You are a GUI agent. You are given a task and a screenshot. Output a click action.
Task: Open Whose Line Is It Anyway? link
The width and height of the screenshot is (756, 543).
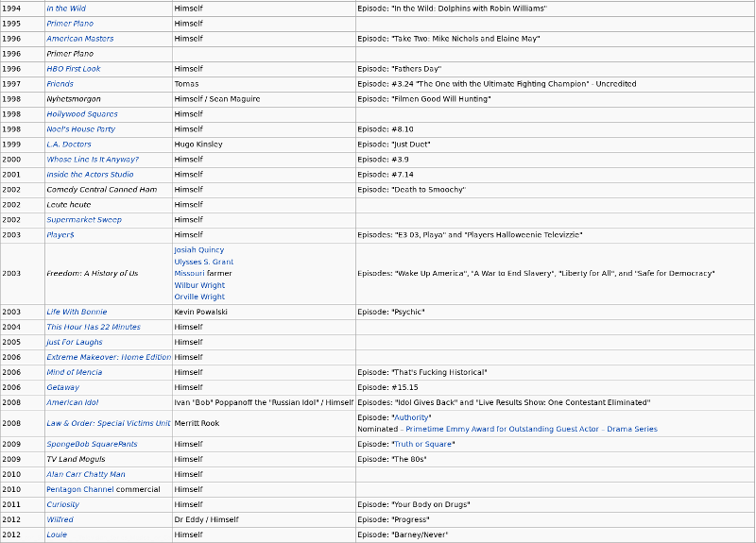point(93,159)
